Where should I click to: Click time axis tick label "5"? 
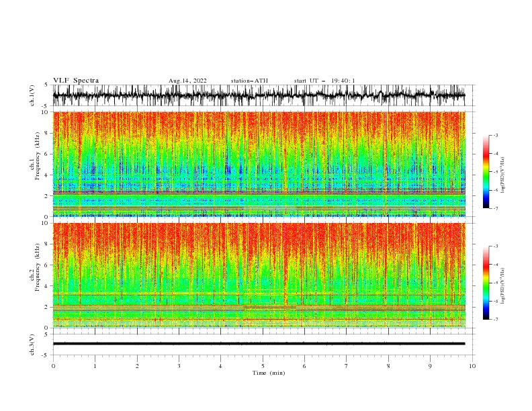click(263, 366)
